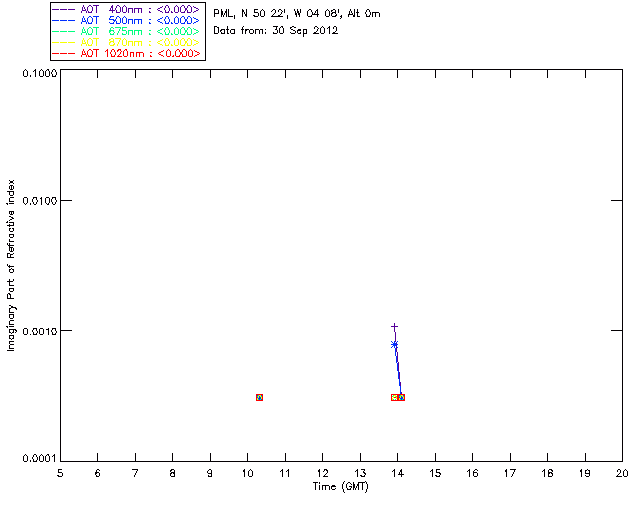Click the x-axis tick label 5
The width and height of the screenshot is (640, 512).
(60, 473)
